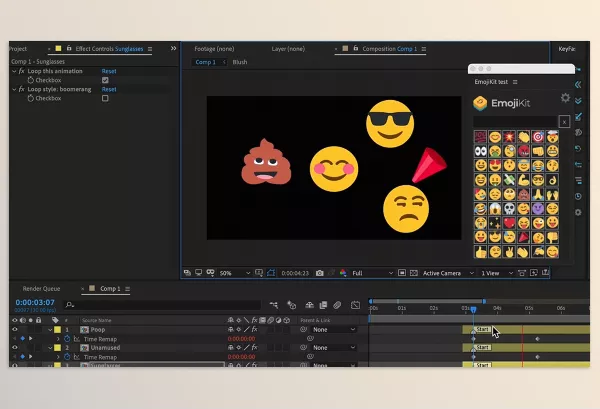The width and height of the screenshot is (600, 409).
Task: Pick the heart-eyes emoji in EmojiKit
Action: pyautogui.click(x=495, y=165)
